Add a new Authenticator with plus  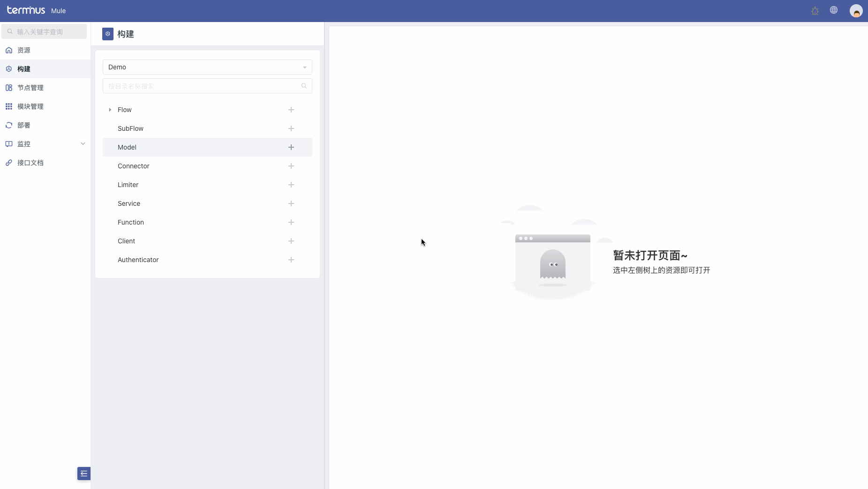click(291, 260)
